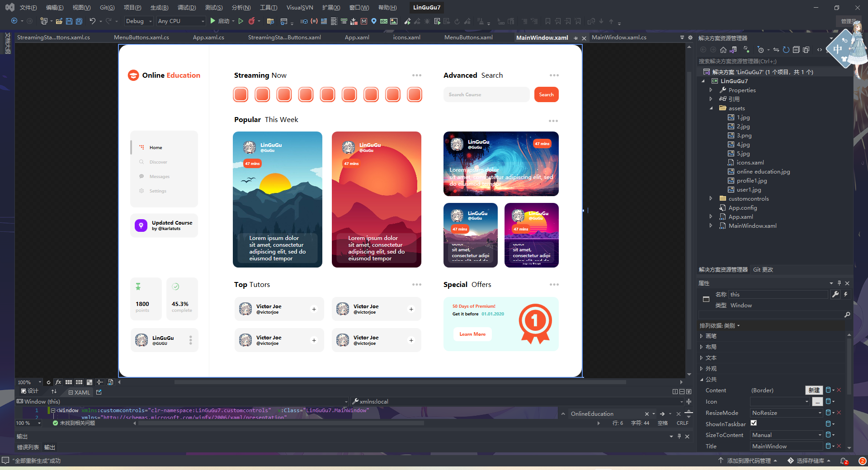
Task: Open the Debug configuration dropdown
Action: coord(138,21)
